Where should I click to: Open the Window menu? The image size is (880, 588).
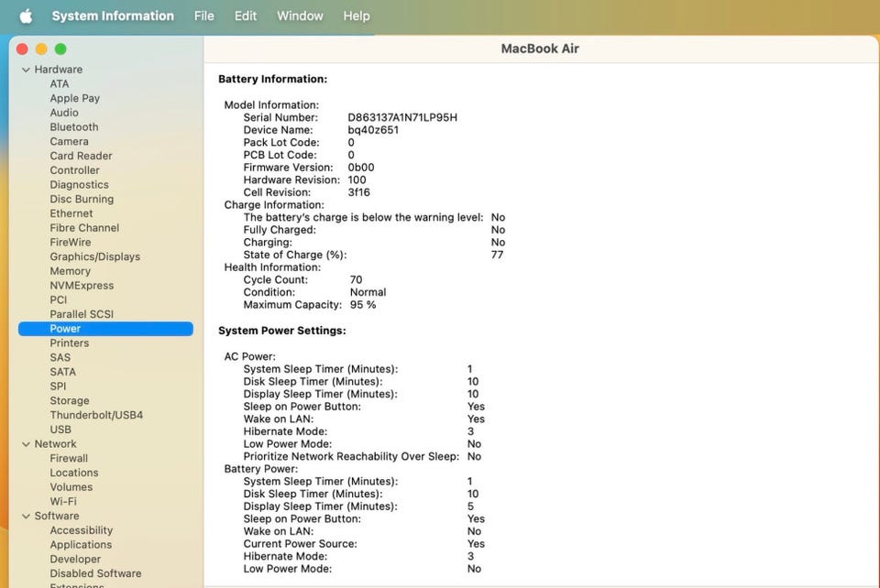pos(300,16)
